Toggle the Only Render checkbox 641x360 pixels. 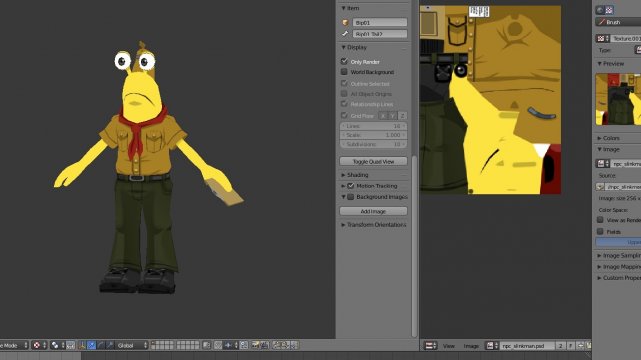pos(344,61)
